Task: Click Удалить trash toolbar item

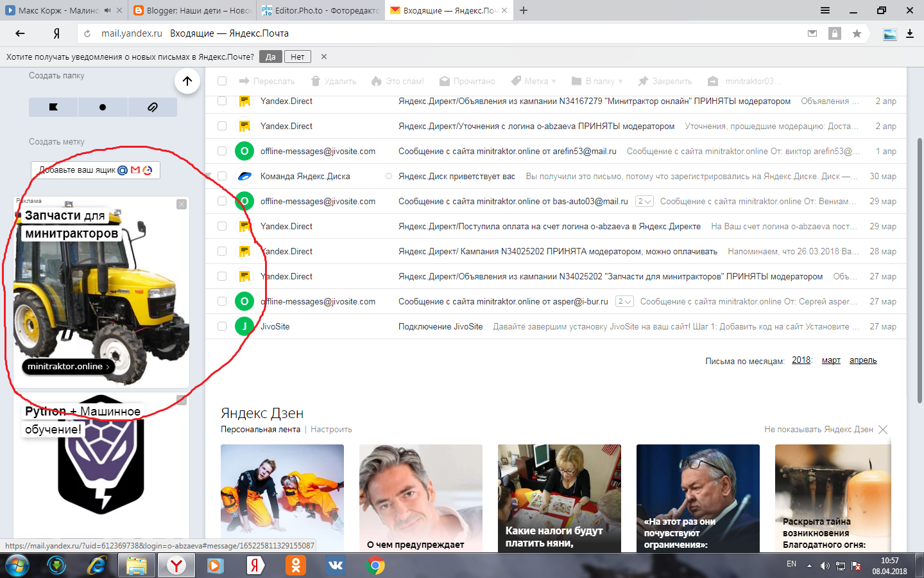Action: click(x=334, y=81)
